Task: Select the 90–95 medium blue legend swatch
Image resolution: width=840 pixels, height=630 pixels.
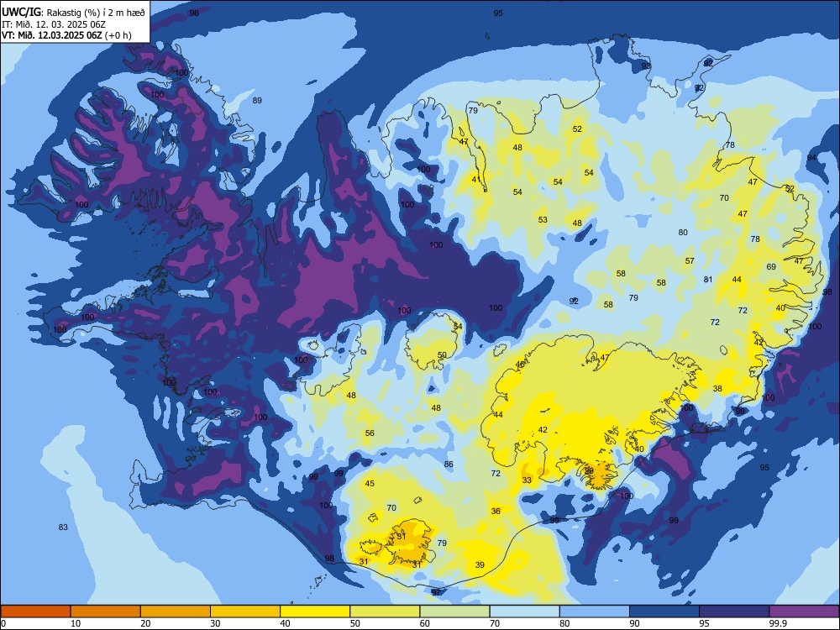Action: 664,612
